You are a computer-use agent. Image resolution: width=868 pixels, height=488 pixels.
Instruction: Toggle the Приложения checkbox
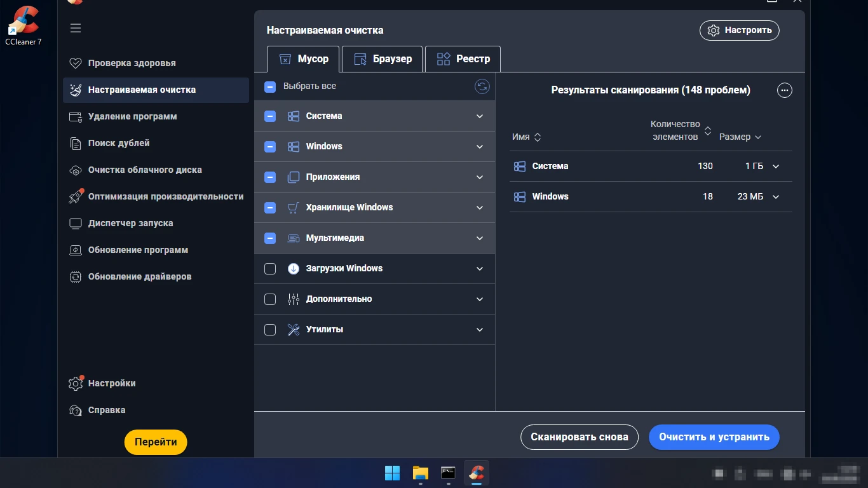pos(270,177)
